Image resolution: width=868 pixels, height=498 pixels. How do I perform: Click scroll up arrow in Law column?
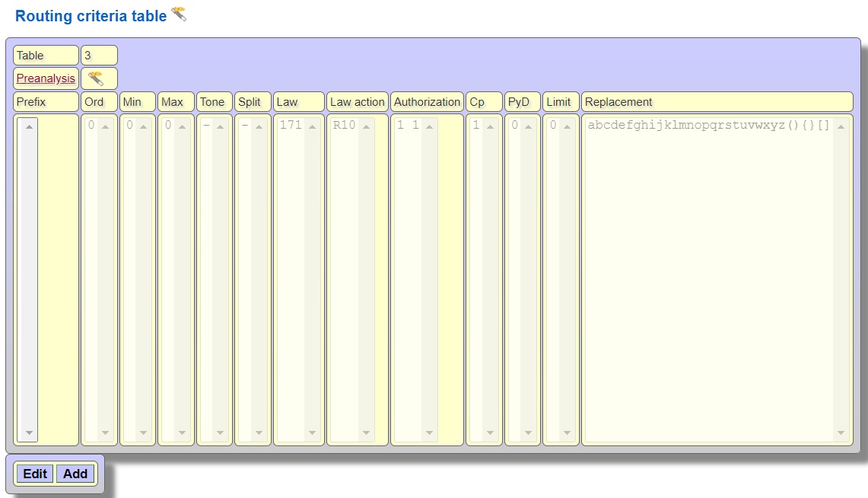coord(312,126)
